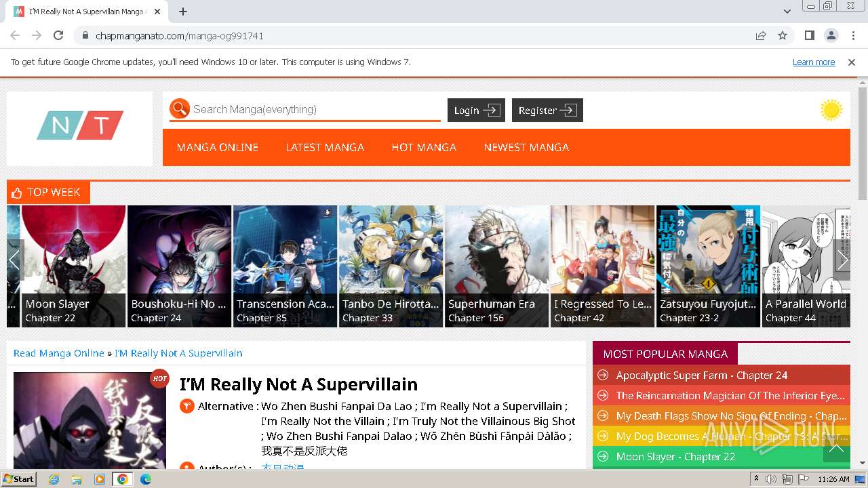Viewport: 868px width, 488px height.
Task: Open the Chrome side panel icon
Action: coord(809,35)
